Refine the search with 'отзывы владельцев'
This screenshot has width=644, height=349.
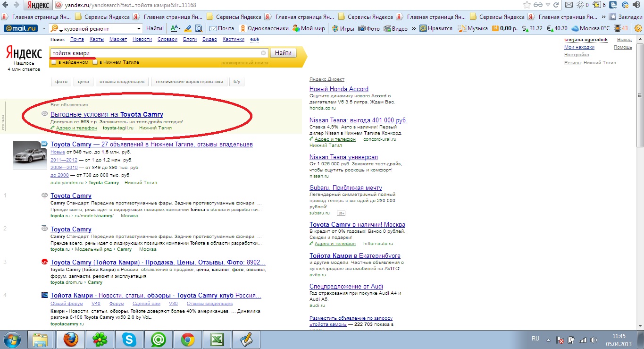[x=122, y=82]
